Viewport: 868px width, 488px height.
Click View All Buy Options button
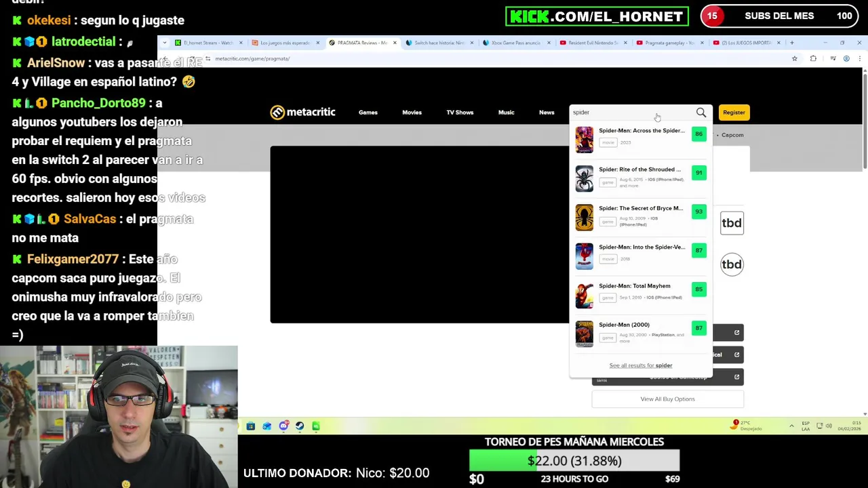pos(668,399)
